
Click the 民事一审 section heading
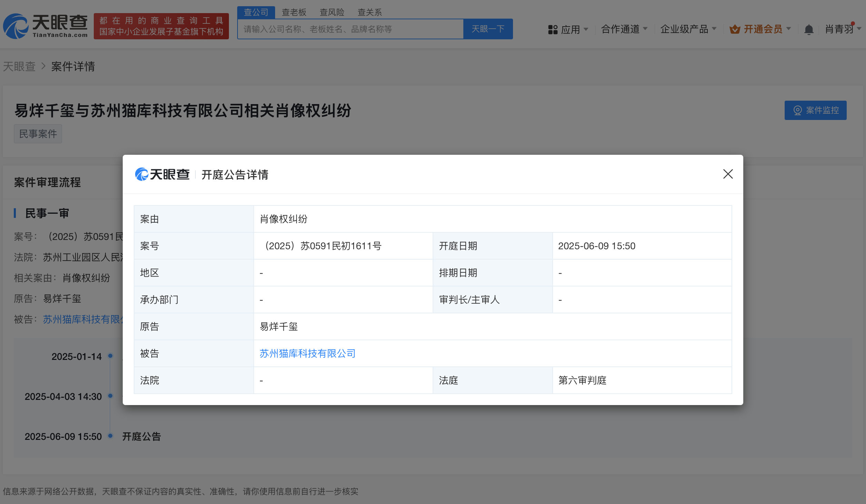tap(47, 213)
